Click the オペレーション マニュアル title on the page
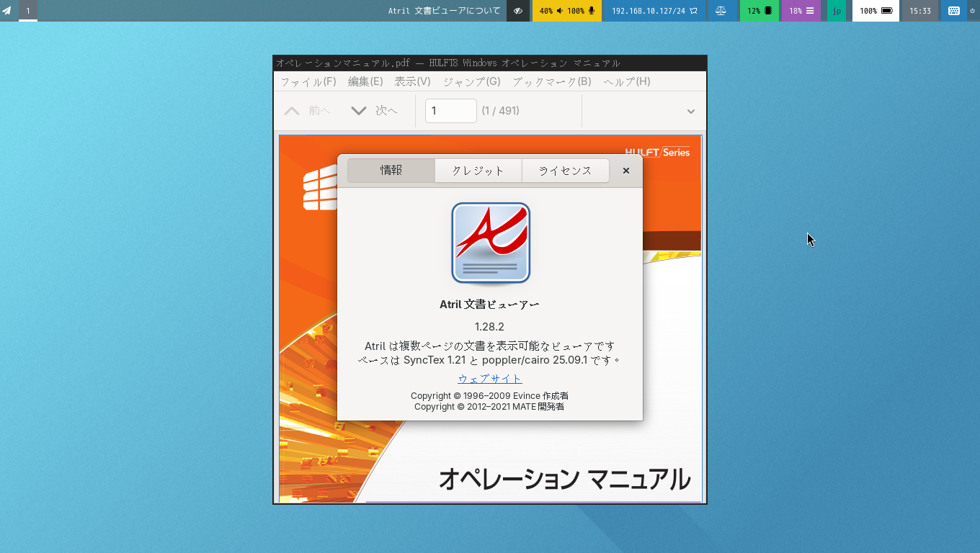This screenshot has width=980, height=553. coord(564,479)
